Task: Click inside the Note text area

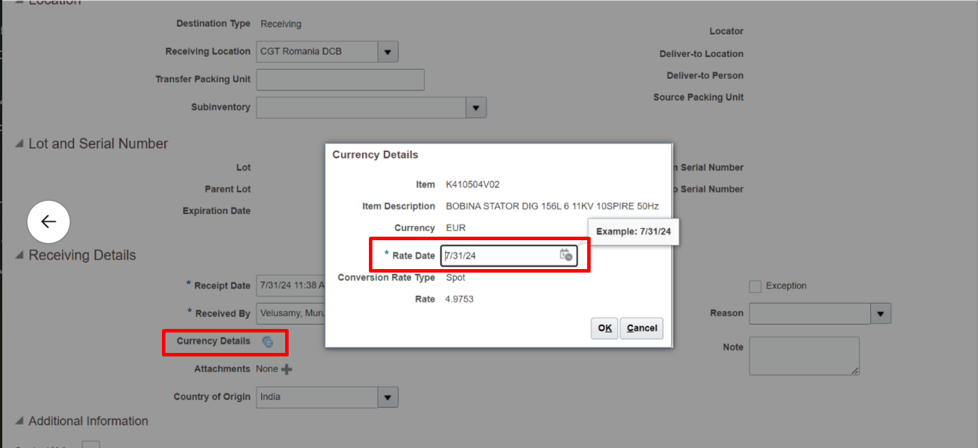Action: click(x=804, y=356)
